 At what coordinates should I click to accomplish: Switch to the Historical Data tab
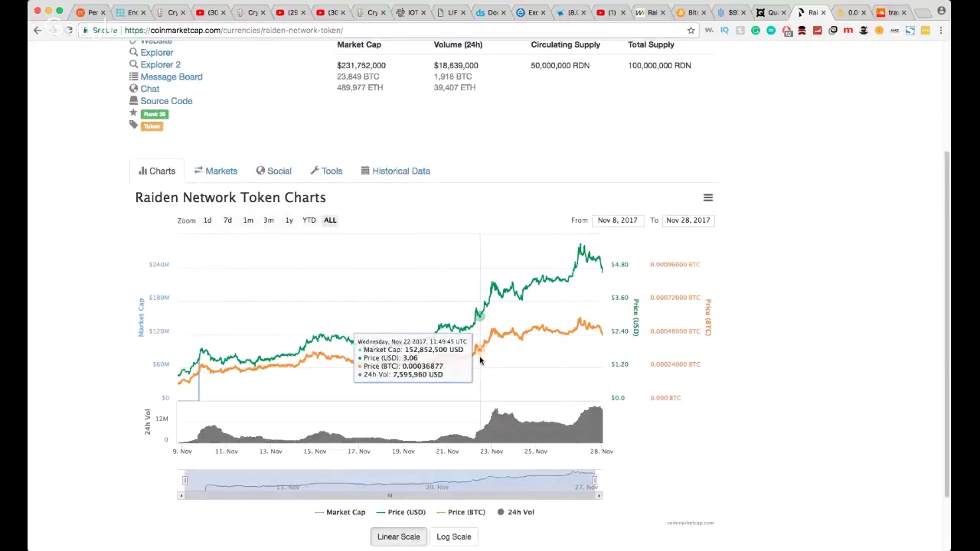(x=395, y=171)
